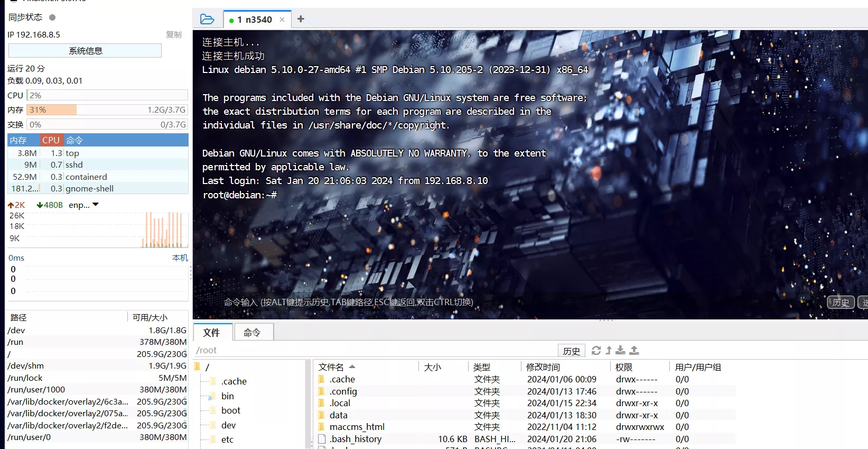Copy the IP address with 复制
868x449 pixels.
(x=173, y=34)
